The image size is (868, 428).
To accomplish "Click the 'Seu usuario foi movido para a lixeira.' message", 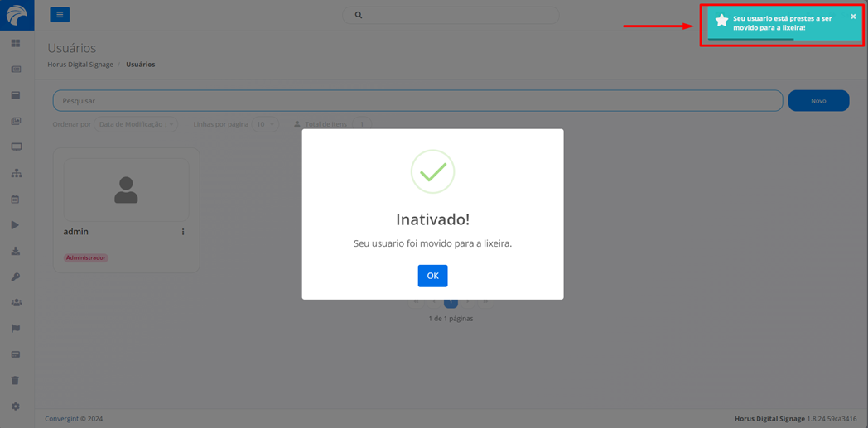I will click(x=432, y=244).
